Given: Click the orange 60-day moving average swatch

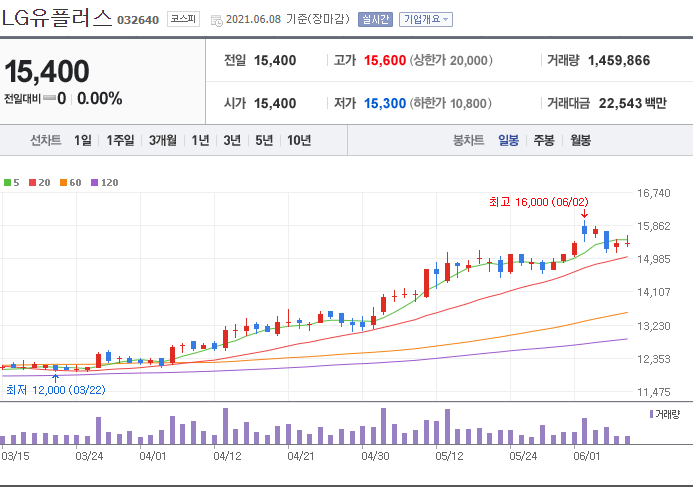Looking at the screenshot, I should coord(63,183).
